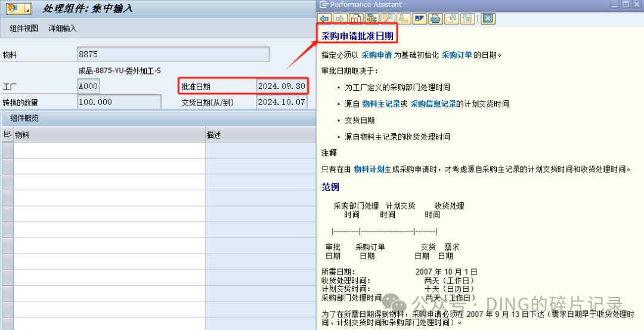Expand the dropdown arrow beside services icon
Viewport: 644px width, 330px height.
click(27, 8)
